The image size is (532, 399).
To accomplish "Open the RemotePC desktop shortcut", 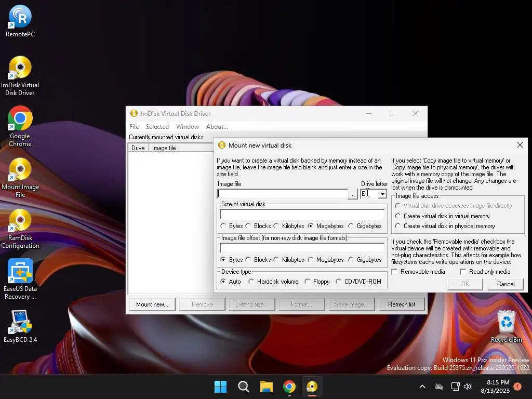I will click(20, 21).
